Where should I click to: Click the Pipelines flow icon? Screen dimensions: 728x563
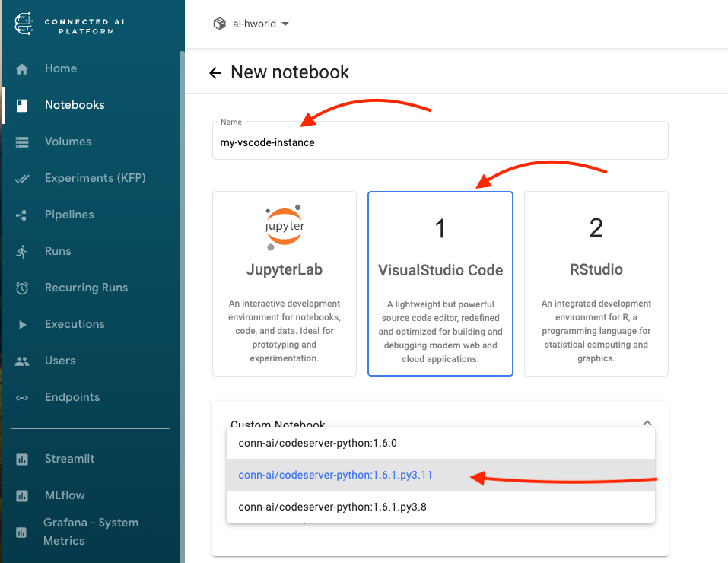click(21, 215)
